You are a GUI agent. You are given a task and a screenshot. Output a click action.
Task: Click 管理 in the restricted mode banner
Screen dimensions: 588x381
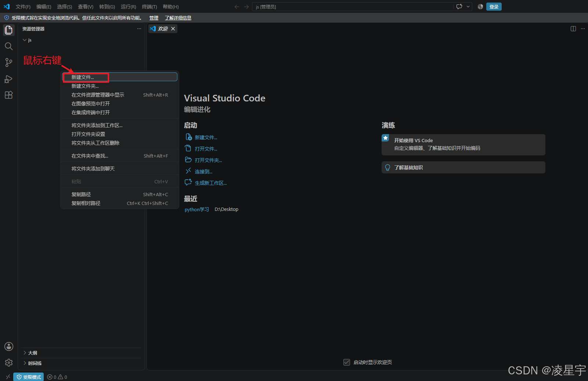tap(154, 18)
